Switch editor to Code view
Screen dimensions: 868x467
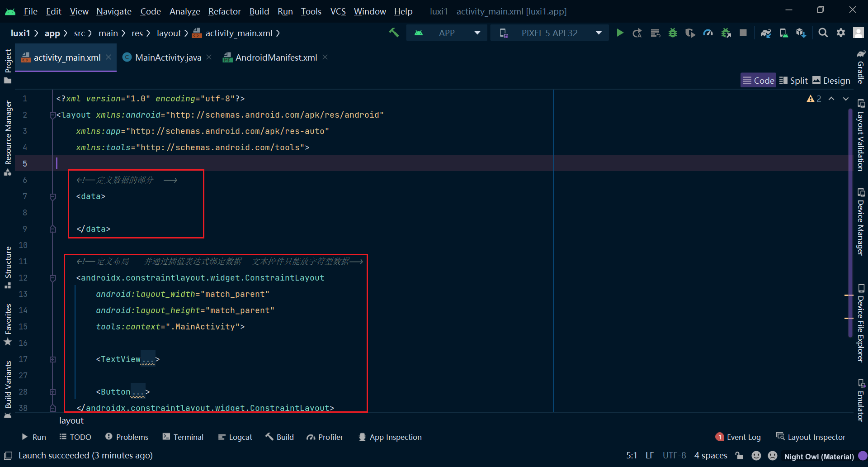coord(759,81)
